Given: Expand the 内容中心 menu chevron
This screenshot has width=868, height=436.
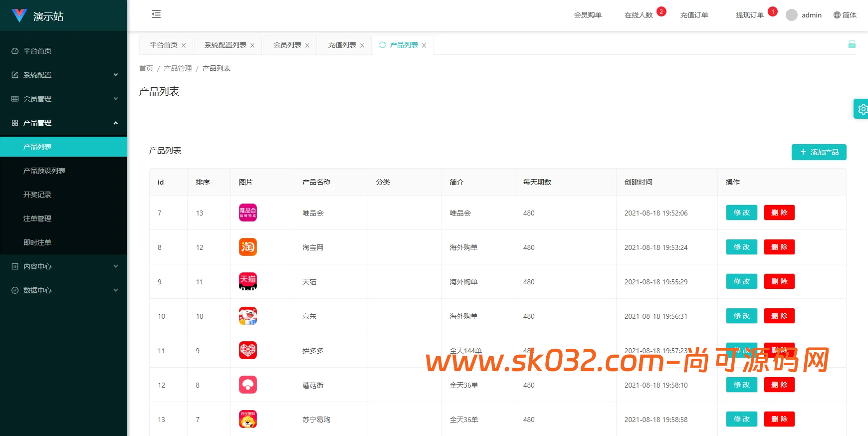Looking at the screenshot, I should click(x=116, y=266).
